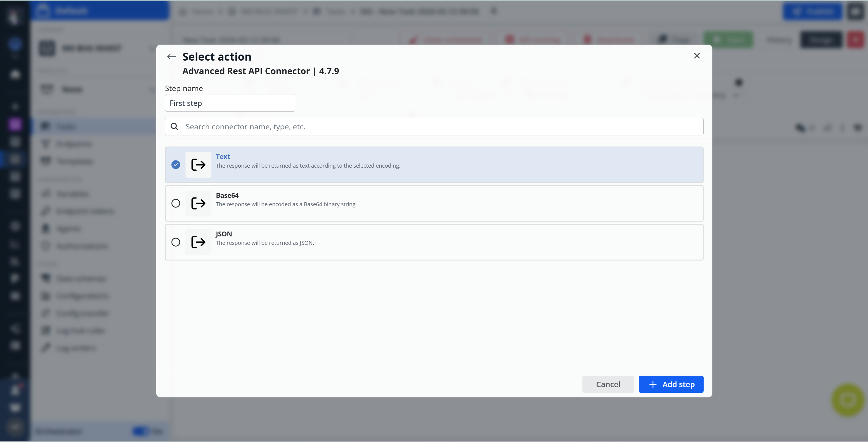868x442 pixels.
Task: Open the Tasks item in the sidebar
Action: click(66, 127)
